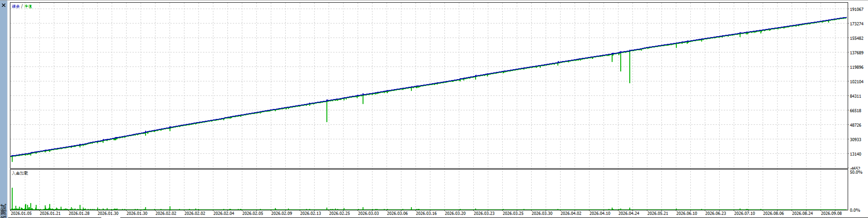This screenshot has height=218, width=868.
Task: Select the 2026.06.10 date marker
Action: [687, 213]
